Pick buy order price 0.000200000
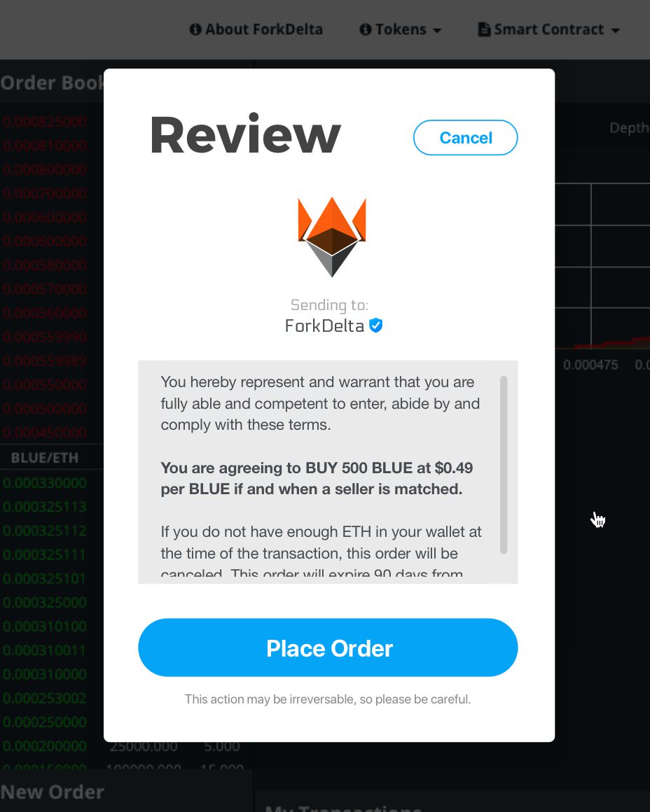 (x=45, y=746)
